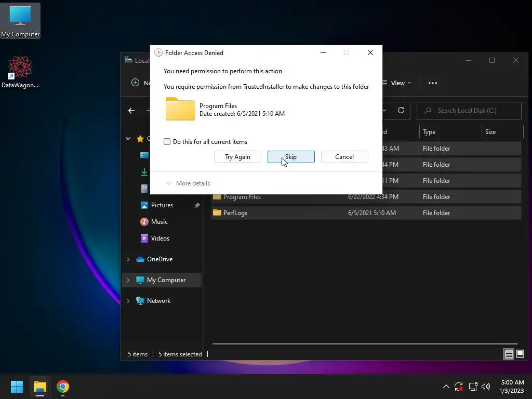Viewport: 532px width, 399px height.
Task: Click the Skip button in dialog
Action: [x=291, y=157]
